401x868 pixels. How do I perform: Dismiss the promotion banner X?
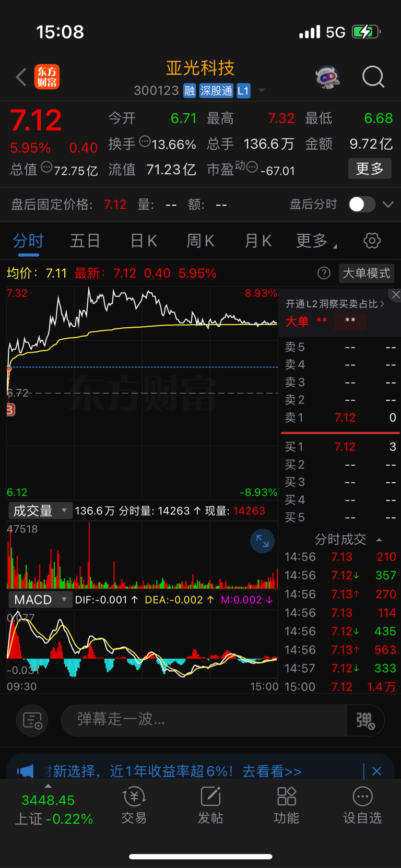click(377, 771)
